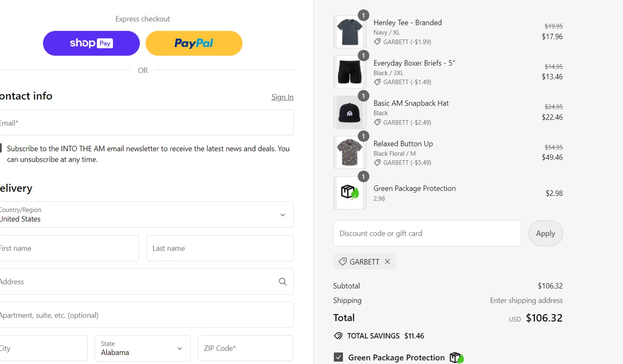Click the Discount code or gift card field
The height and width of the screenshot is (364, 623).
tap(427, 233)
